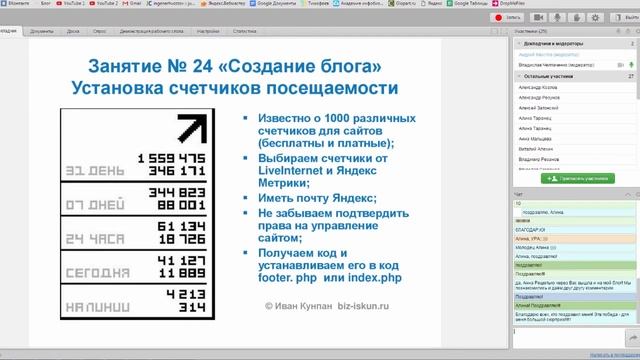Click 'biz-iskun.ru' text on the slide

click(x=363, y=306)
